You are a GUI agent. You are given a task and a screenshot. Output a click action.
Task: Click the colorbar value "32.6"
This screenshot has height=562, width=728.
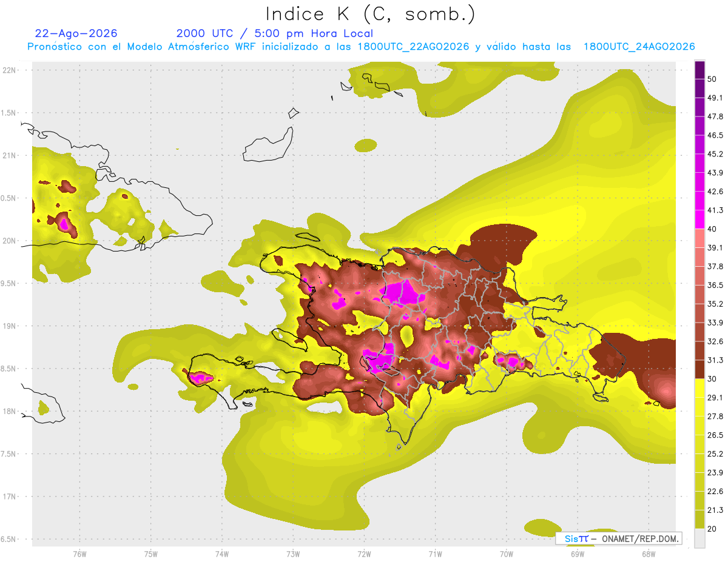tap(715, 341)
